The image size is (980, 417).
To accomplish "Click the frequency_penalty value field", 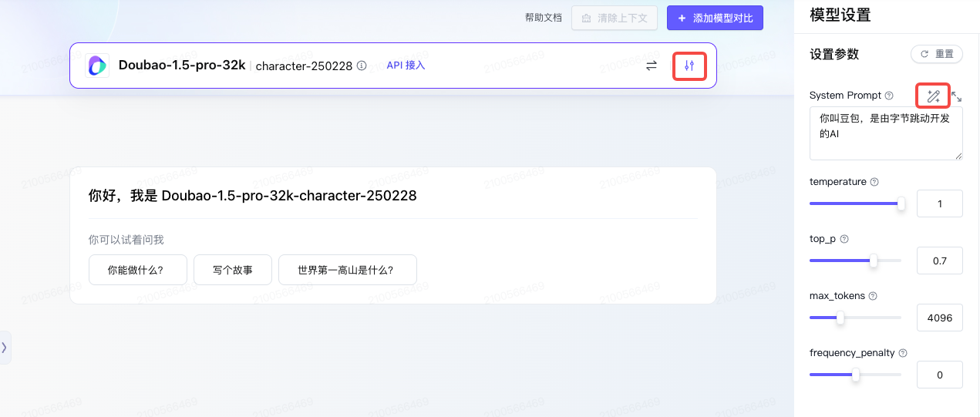I will pos(940,375).
